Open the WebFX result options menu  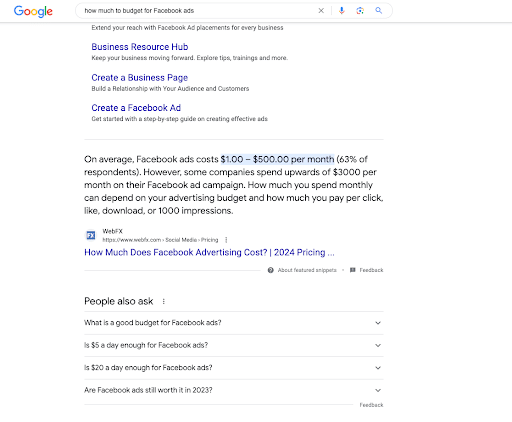(226, 240)
